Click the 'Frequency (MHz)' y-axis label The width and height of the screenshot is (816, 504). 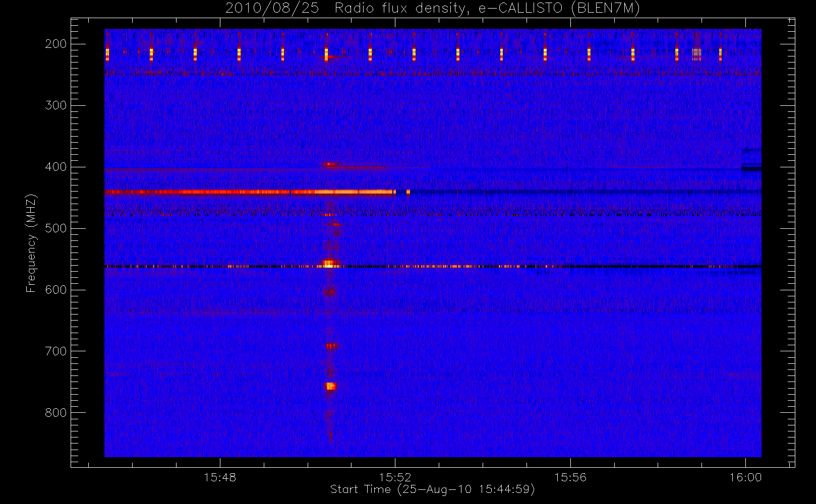point(31,243)
